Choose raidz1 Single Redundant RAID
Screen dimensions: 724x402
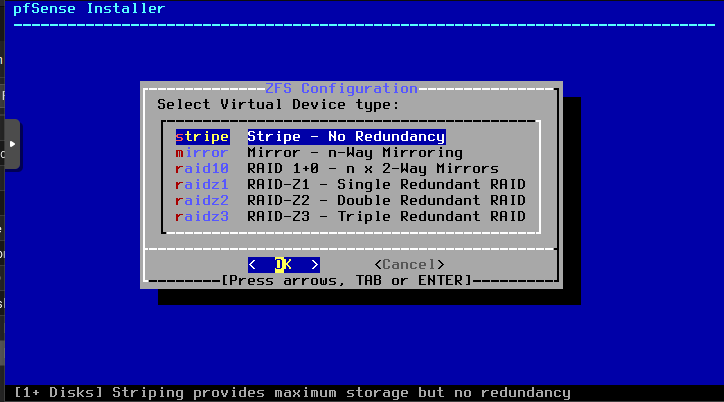pos(350,185)
